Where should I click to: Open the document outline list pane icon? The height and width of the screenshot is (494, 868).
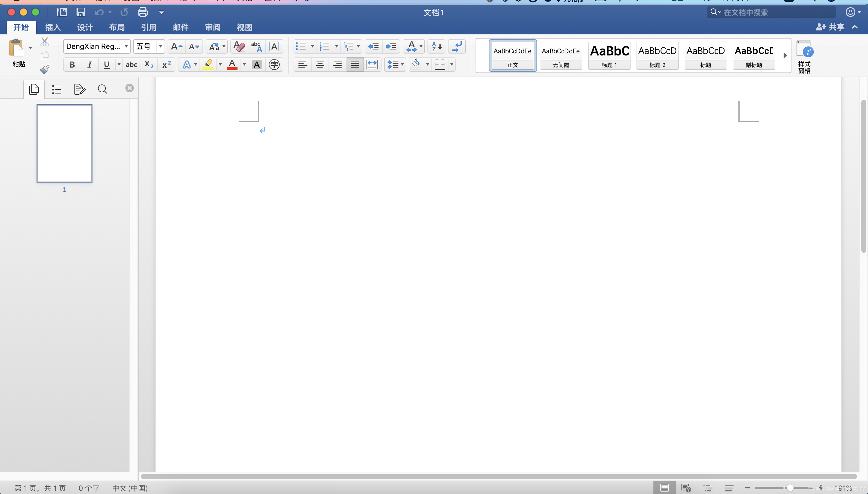(x=56, y=89)
